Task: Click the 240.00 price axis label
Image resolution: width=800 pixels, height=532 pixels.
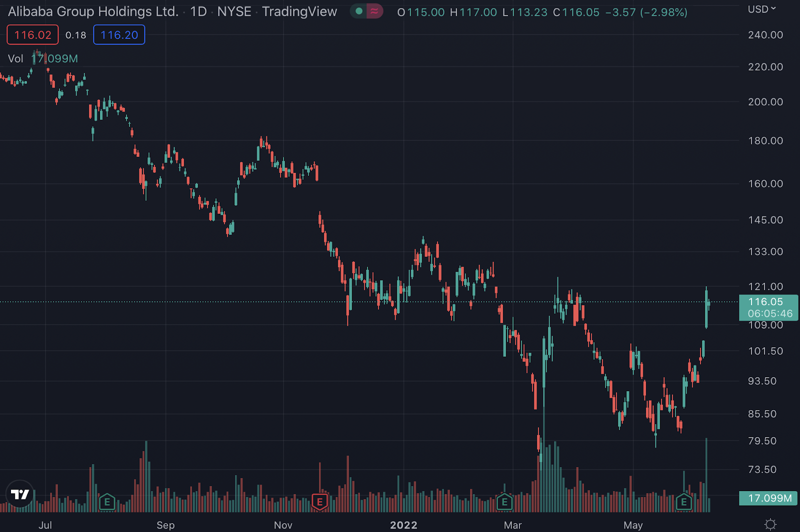Action: point(765,35)
